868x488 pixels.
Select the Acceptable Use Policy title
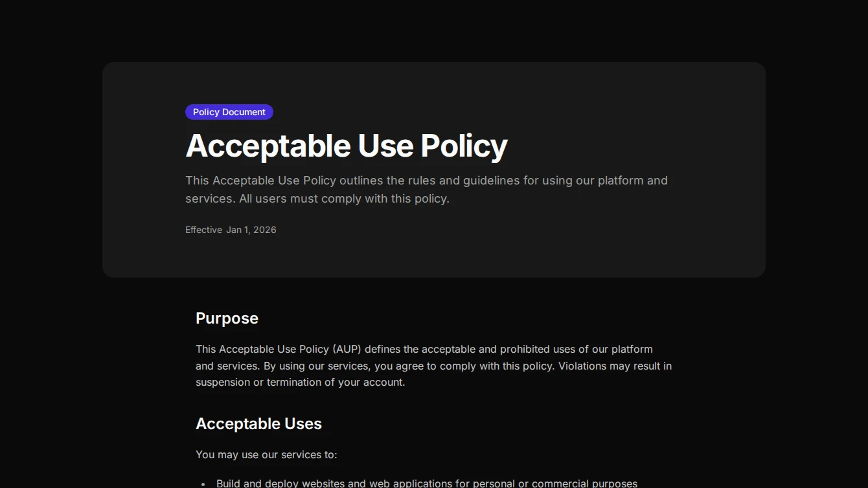[346, 146]
